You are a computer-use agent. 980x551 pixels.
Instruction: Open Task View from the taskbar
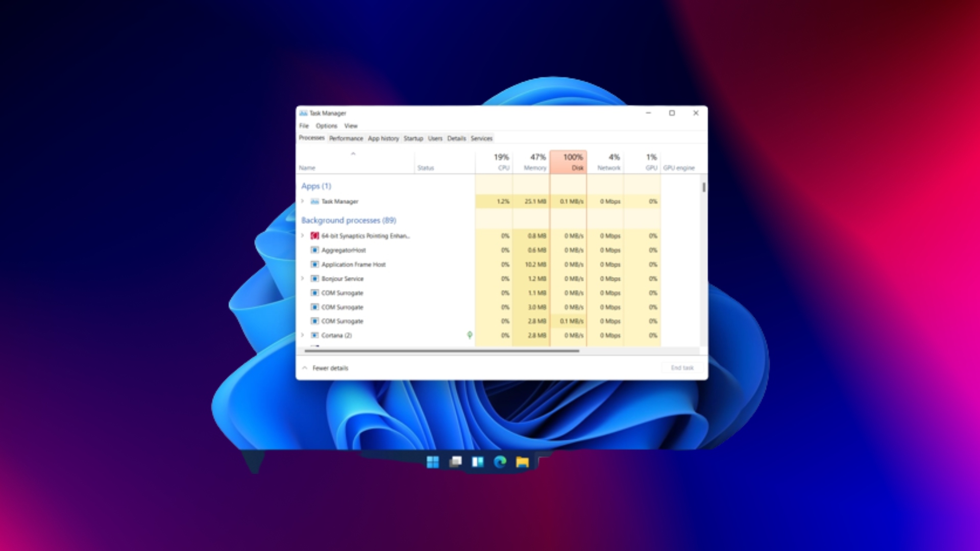coord(455,462)
